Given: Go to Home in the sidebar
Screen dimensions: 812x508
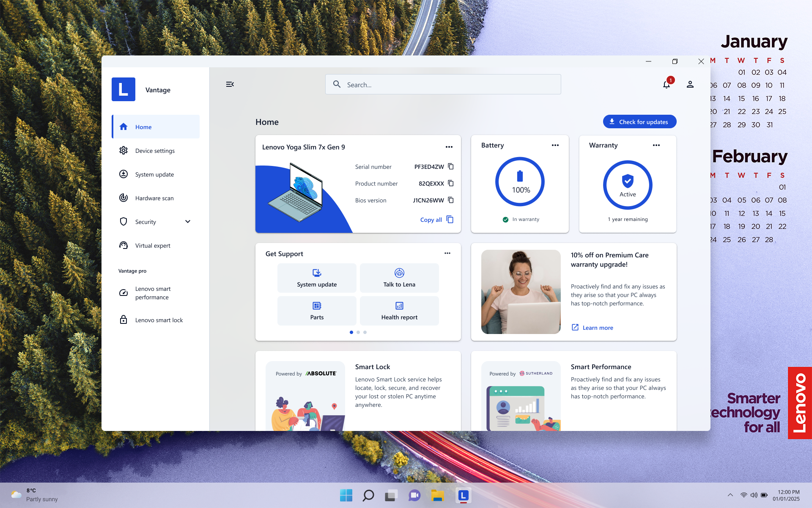Looking at the screenshot, I should [156, 127].
